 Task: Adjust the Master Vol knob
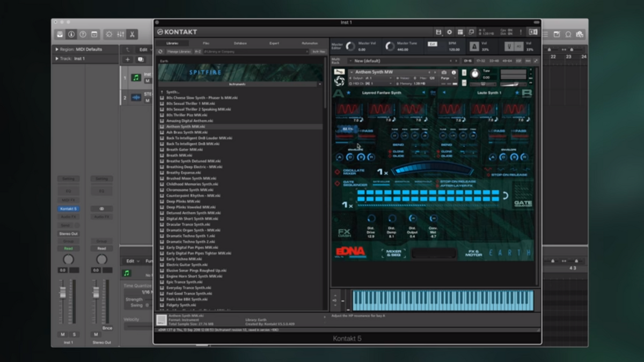click(350, 47)
